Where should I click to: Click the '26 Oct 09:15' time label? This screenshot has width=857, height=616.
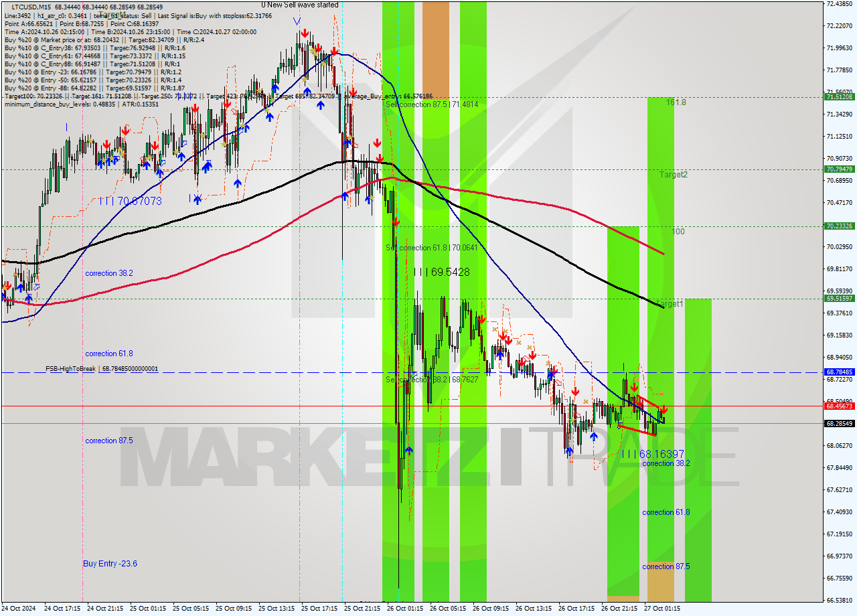[x=491, y=609]
